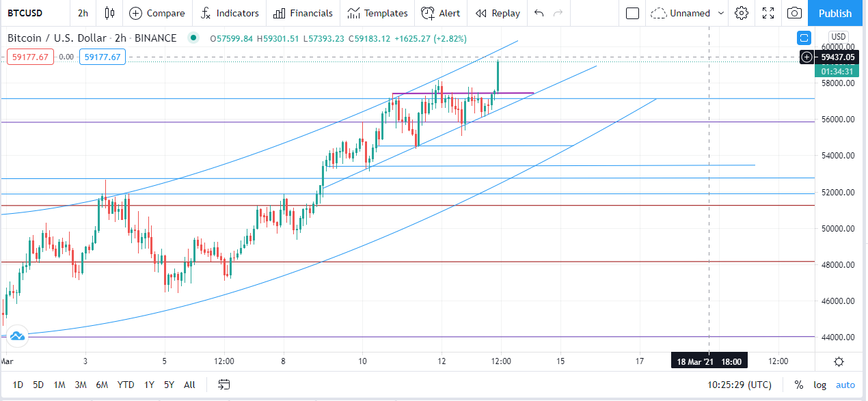Take a chart snapshot with camera

(x=794, y=13)
